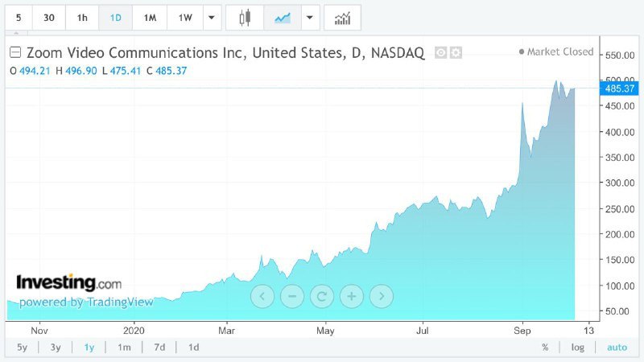This screenshot has height=362, width=644.
Task: Switch to the 1h interval tab
Action: (82, 18)
